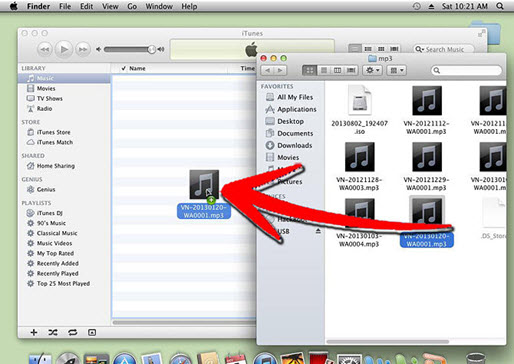Eject the USB device in Finder sidebar
This screenshot has height=364, width=514.
[x=318, y=231]
